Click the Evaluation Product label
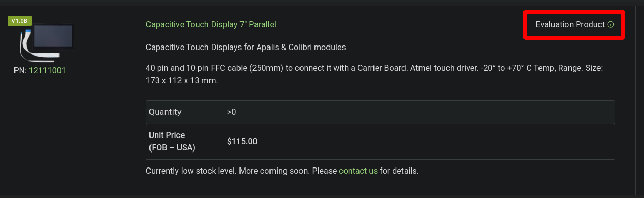The width and height of the screenshot is (644, 198). click(x=570, y=24)
